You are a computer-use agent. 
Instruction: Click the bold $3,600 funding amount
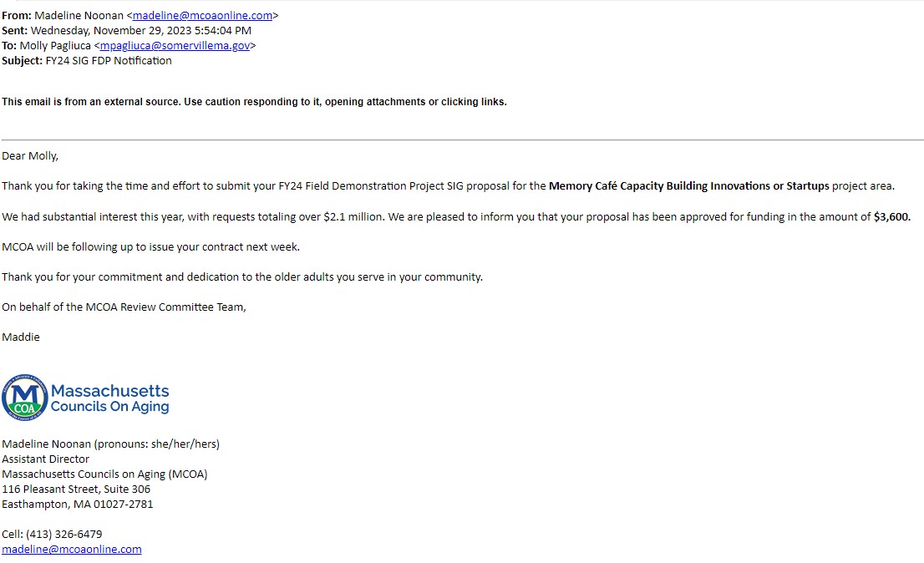(x=891, y=217)
